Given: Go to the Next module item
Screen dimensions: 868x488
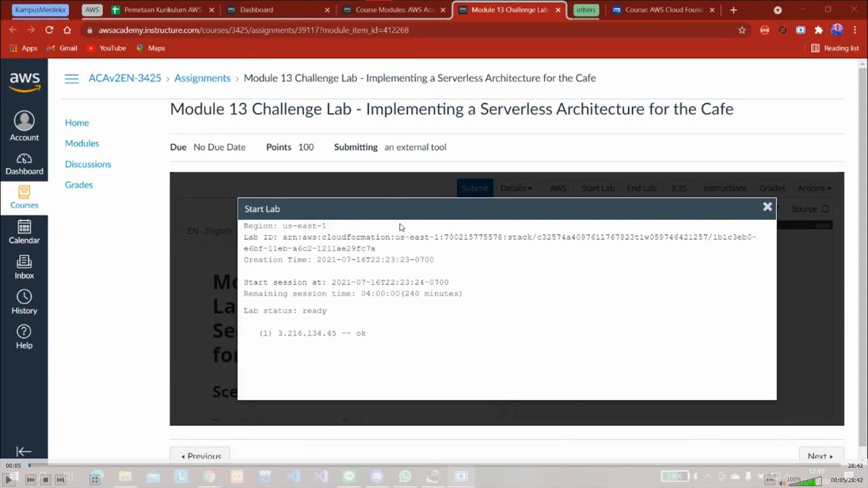Looking at the screenshot, I should pos(821,456).
